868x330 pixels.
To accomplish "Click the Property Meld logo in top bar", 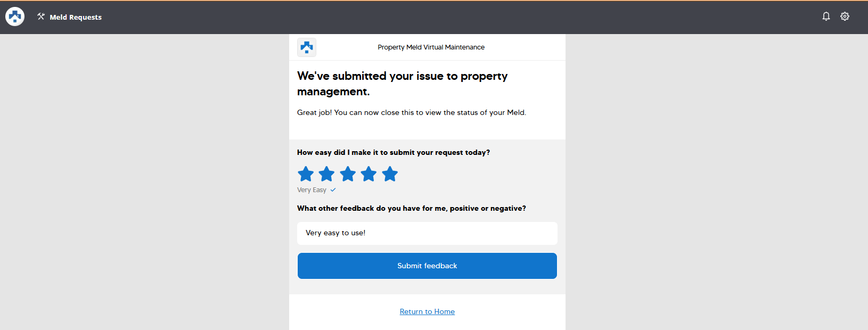I will coord(15,17).
